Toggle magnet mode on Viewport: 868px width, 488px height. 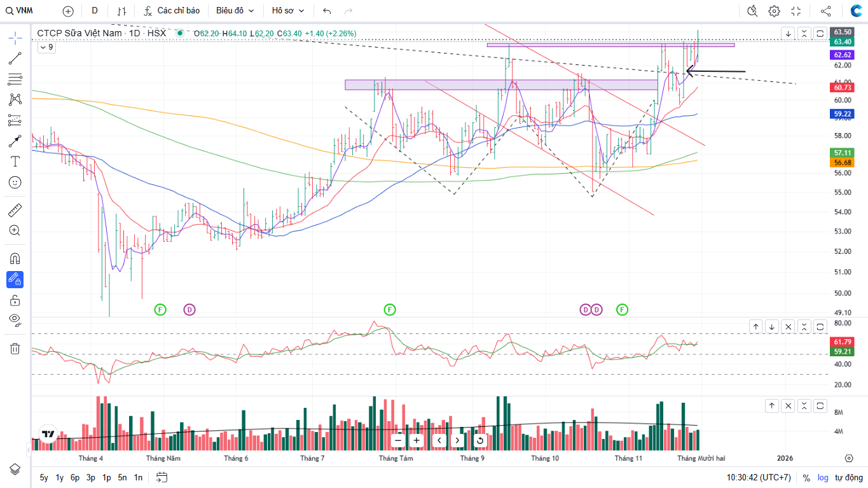15,258
